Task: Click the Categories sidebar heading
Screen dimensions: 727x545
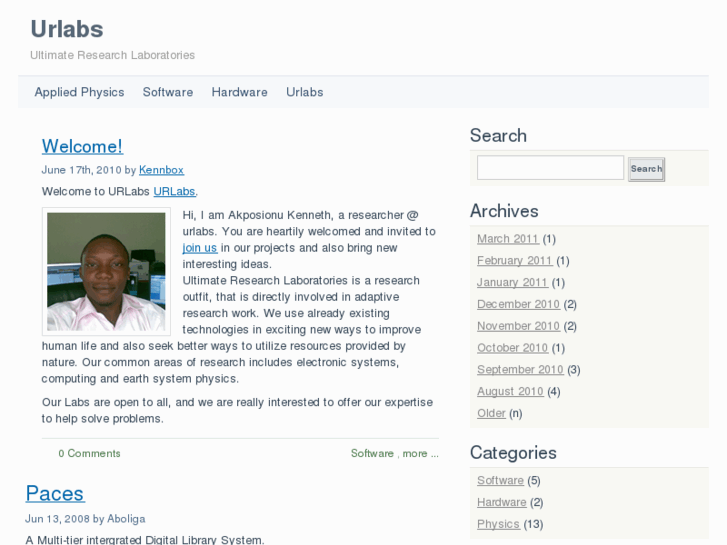Action: click(x=513, y=453)
